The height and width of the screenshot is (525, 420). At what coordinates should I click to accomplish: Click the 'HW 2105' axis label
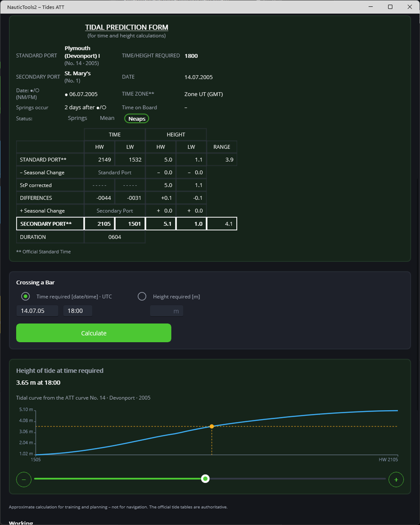388,460
